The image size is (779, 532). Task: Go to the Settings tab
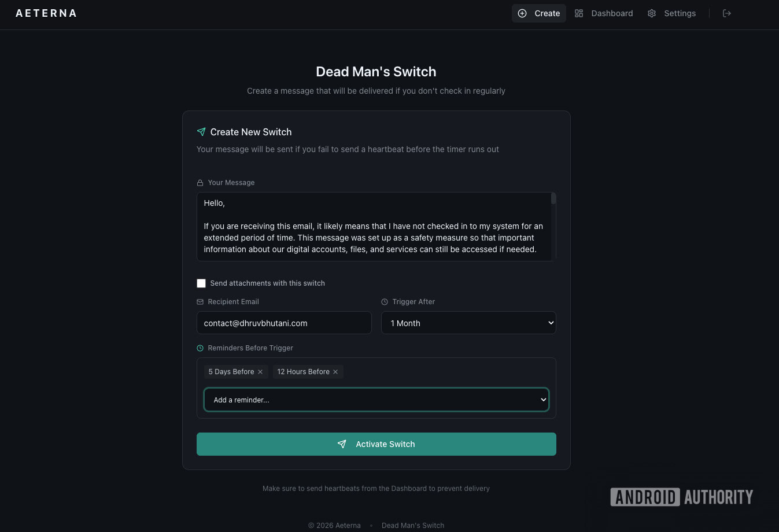pos(680,13)
